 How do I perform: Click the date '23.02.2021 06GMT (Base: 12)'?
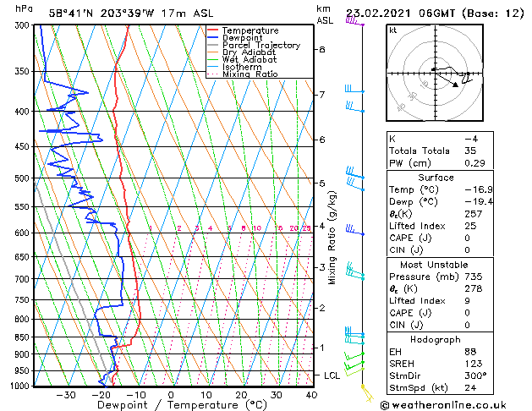coord(435,14)
